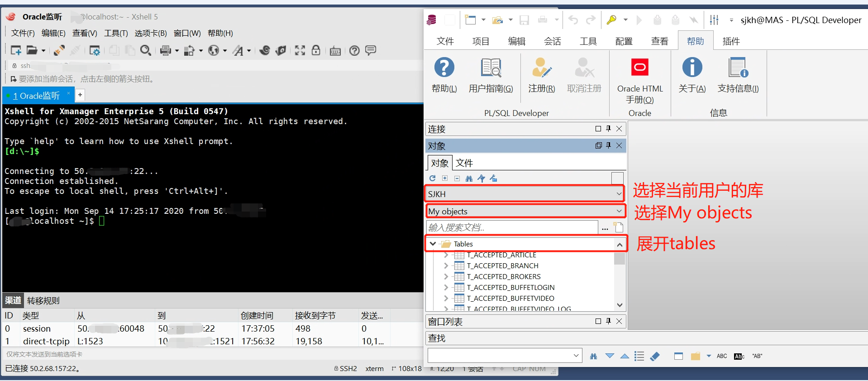Click Xshell new session icon
Screen dimensions: 868x381
(x=16, y=50)
